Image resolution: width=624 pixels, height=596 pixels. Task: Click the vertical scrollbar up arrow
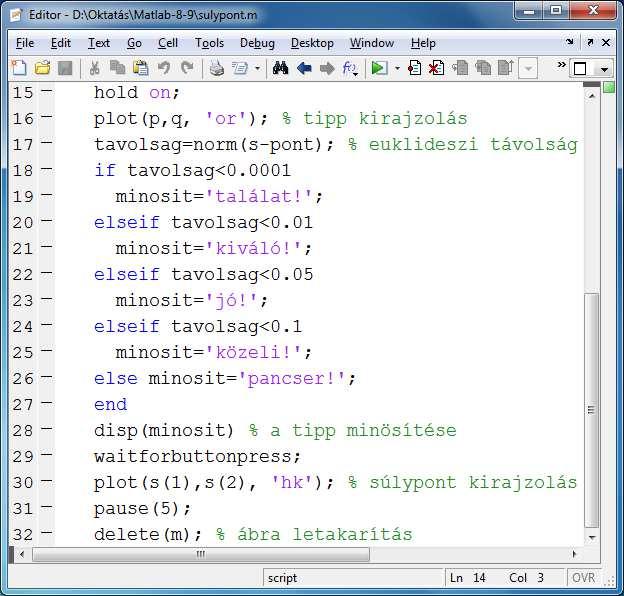point(591,95)
